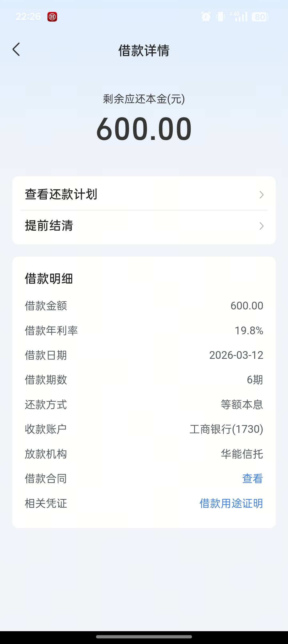This screenshot has height=644, width=288.
Task: Tap the 查看 link for loan contract
Action: coord(252,478)
